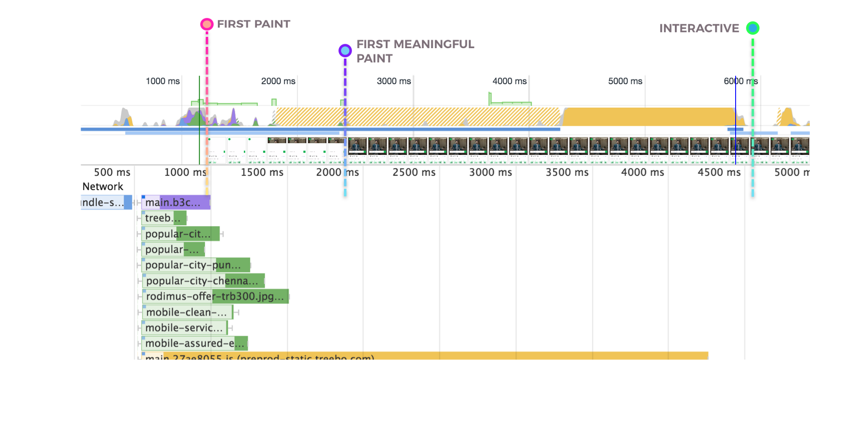Image resolution: width=868 pixels, height=427 pixels.
Task: Select the treeb network request
Action: point(164,218)
